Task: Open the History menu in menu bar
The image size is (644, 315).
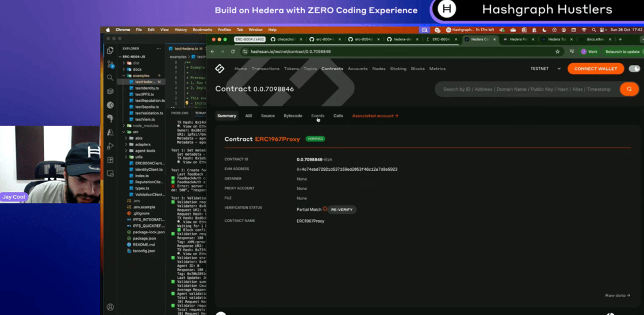Action: 181,30
